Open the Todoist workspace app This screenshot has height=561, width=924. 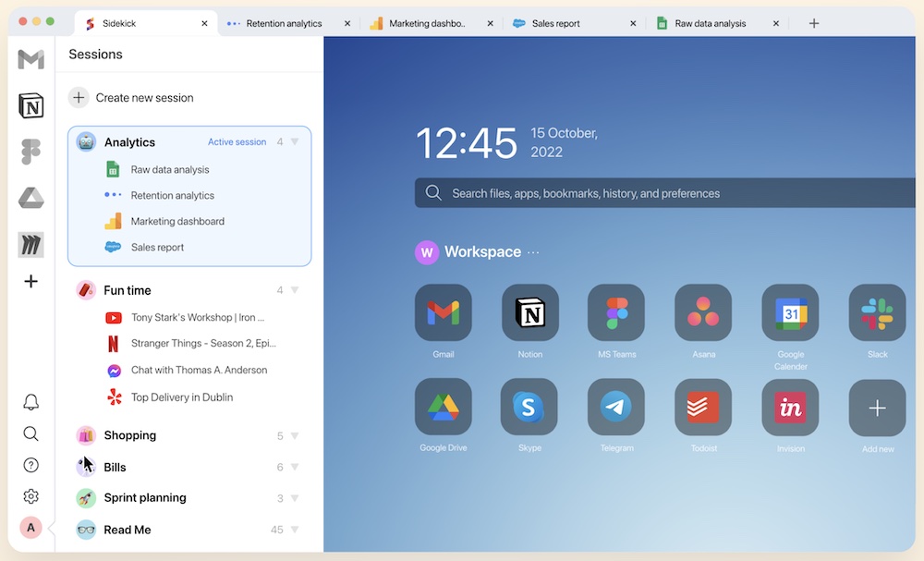click(x=703, y=408)
